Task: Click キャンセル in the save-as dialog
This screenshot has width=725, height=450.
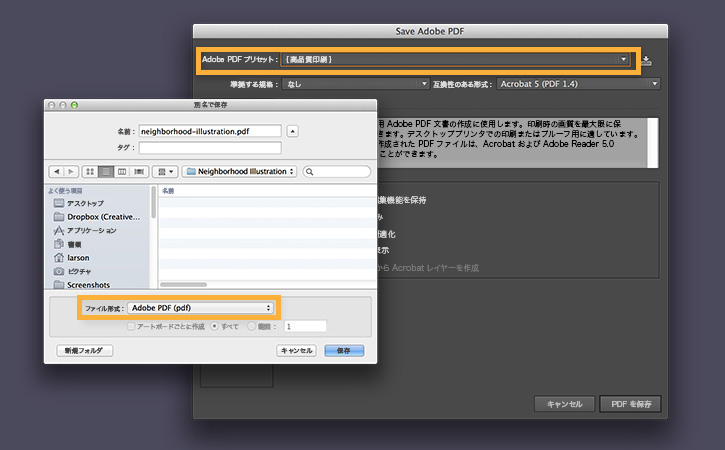Action: pyautogui.click(x=296, y=351)
